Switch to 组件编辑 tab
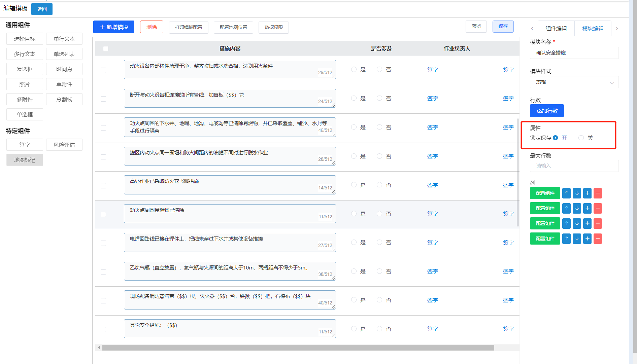This screenshot has height=364, width=637. point(556,28)
